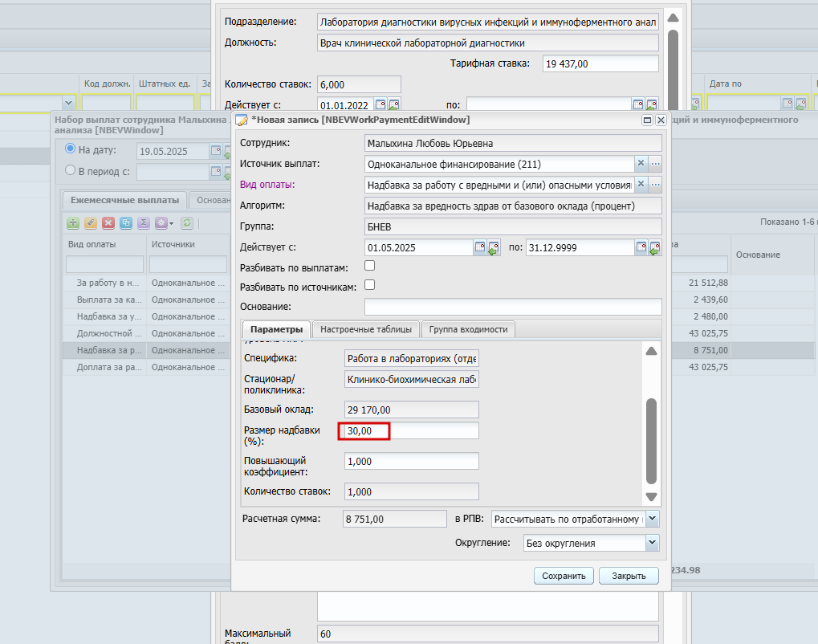Click the Параметры tab scrollbar thumb
The height and width of the screenshot is (644, 818).
click(651, 442)
